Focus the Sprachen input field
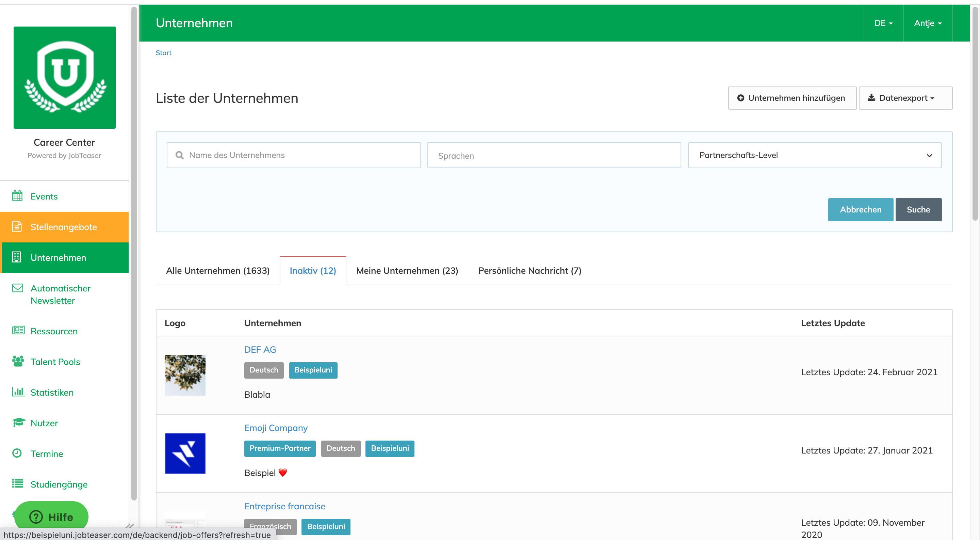980x540 pixels. [x=554, y=155]
